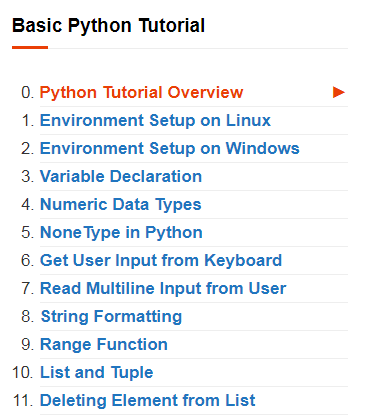Open Environment Setup on Linux
This screenshot has height=415, width=371.
click(x=155, y=120)
